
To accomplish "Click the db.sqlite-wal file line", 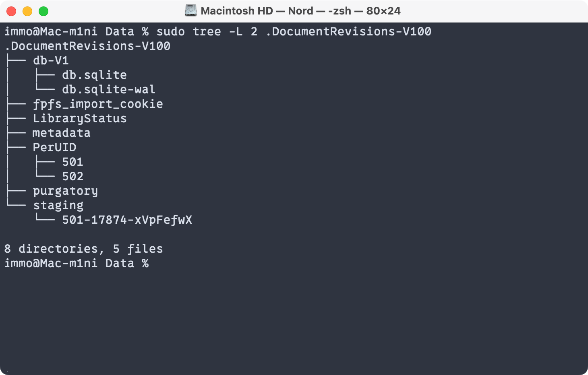I will 109,89.
